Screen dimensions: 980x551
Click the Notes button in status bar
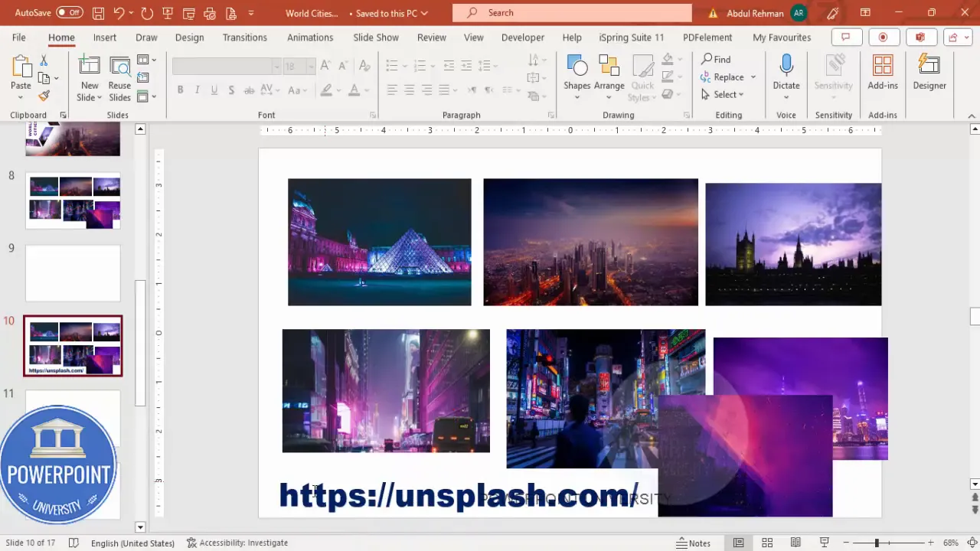(x=694, y=543)
